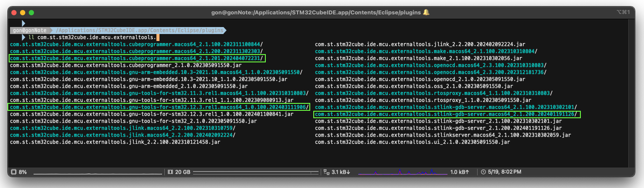Select oss_2.1.0.202305091550.jar entry
This screenshot has width=644, height=188.
414,86
